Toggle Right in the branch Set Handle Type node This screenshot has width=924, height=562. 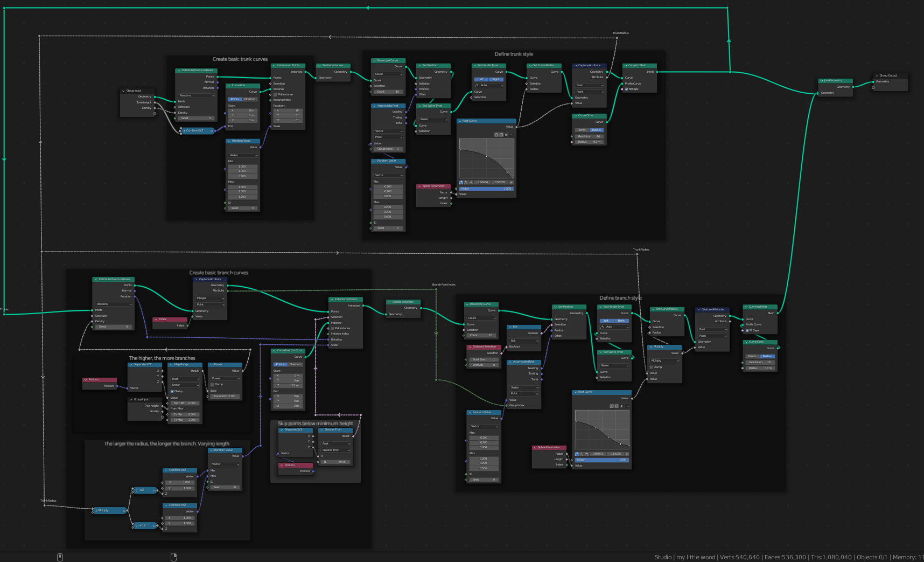(x=621, y=321)
